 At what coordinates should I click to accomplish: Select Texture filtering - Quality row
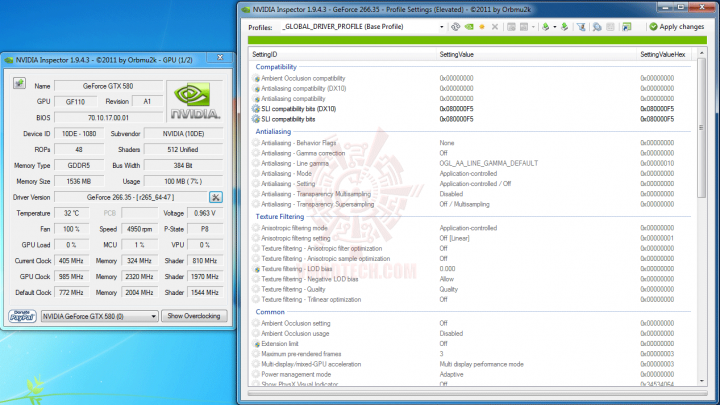(470, 289)
